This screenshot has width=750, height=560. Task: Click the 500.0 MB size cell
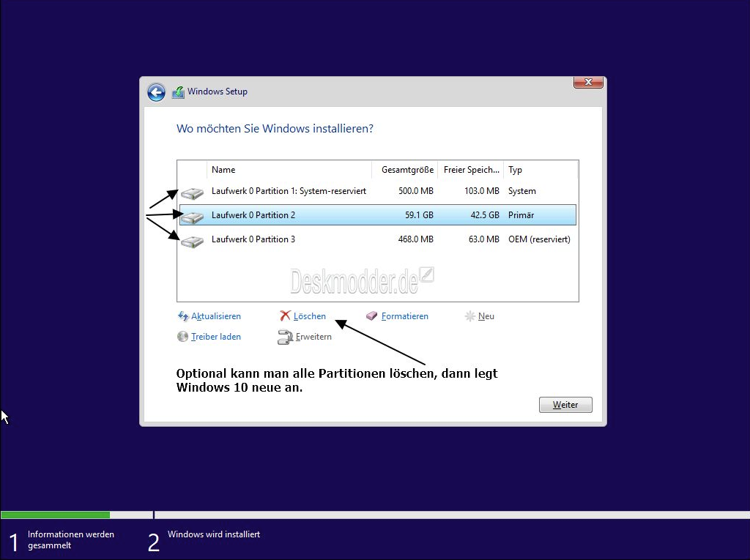pos(416,191)
